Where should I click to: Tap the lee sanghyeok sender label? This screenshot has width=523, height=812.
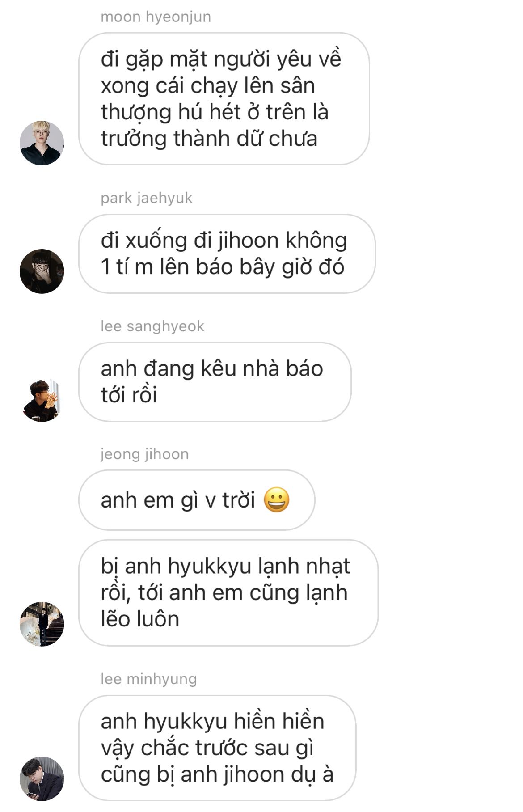152,326
